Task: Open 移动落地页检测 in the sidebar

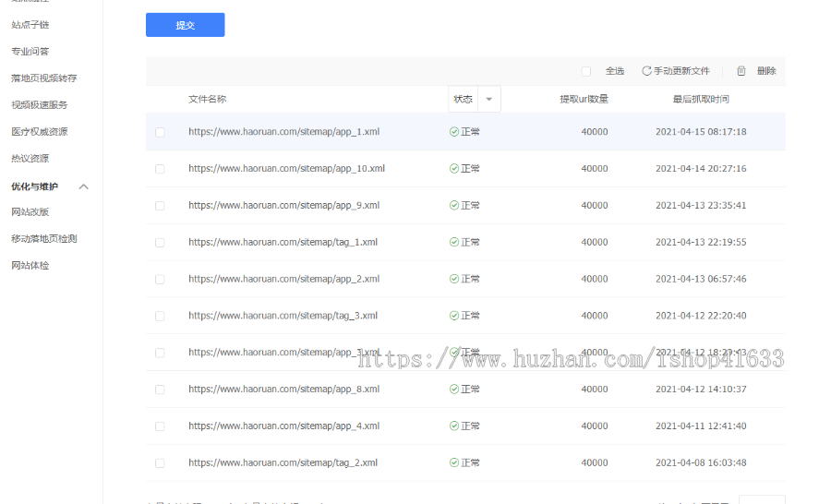Action: point(44,238)
